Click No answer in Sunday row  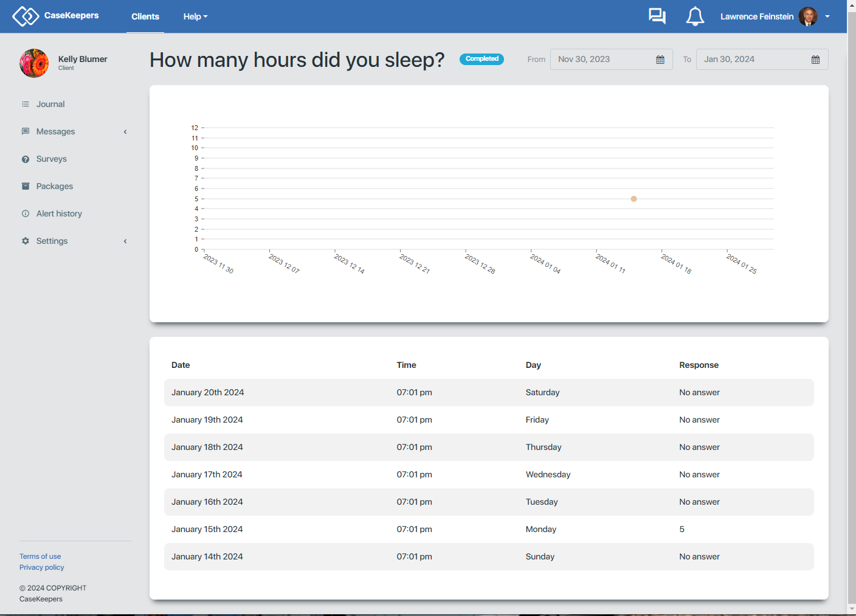point(699,556)
